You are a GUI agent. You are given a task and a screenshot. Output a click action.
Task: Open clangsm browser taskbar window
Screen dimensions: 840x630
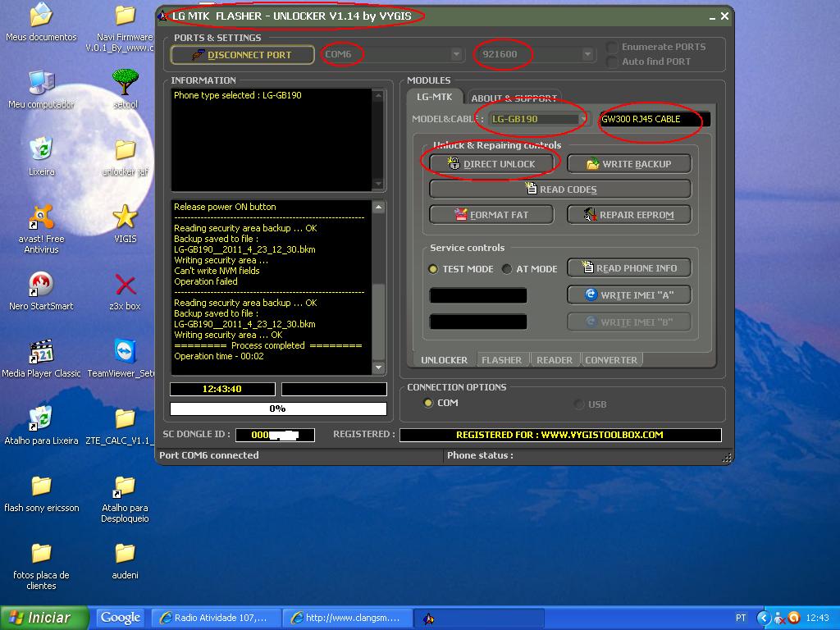347,619
